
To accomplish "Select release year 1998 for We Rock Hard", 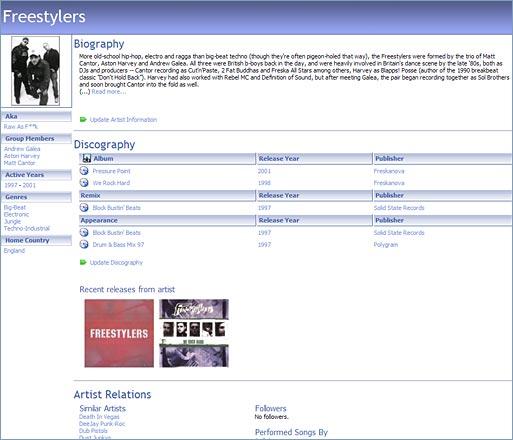I will [x=264, y=183].
